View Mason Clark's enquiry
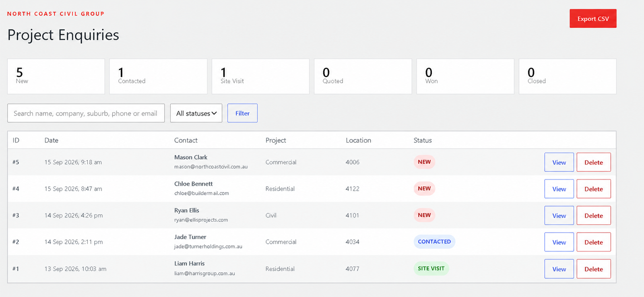 559,162
